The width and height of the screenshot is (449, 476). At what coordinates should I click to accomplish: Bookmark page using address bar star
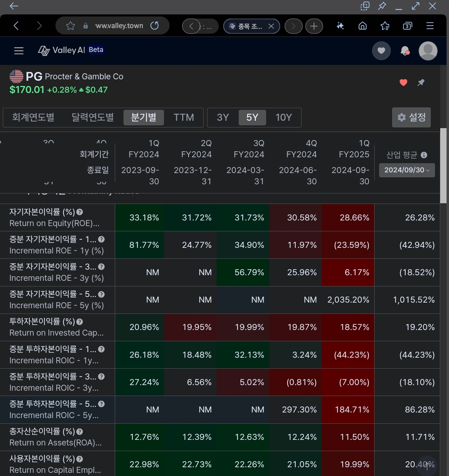point(71,26)
